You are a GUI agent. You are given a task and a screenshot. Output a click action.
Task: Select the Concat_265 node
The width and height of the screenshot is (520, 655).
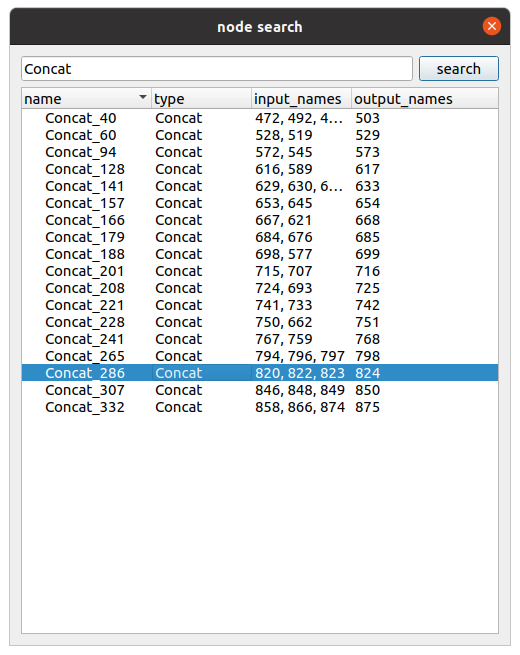pyautogui.click(x=260, y=356)
